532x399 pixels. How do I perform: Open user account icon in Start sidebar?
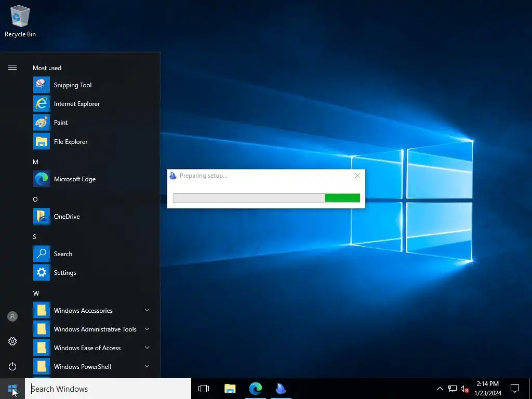tap(12, 316)
